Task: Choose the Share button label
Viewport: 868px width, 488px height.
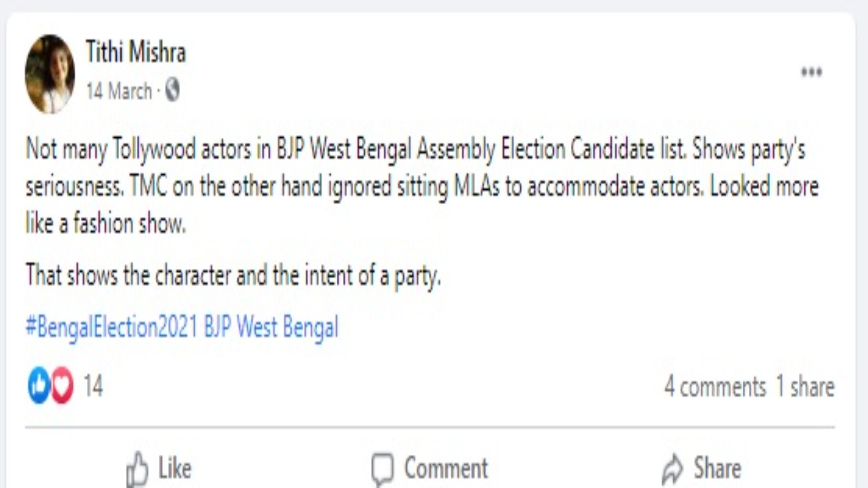Action: tap(717, 468)
